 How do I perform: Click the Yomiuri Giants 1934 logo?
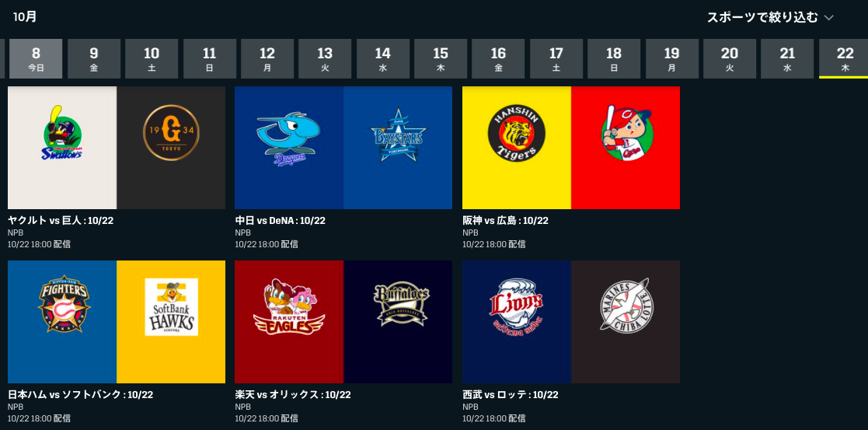click(171, 133)
